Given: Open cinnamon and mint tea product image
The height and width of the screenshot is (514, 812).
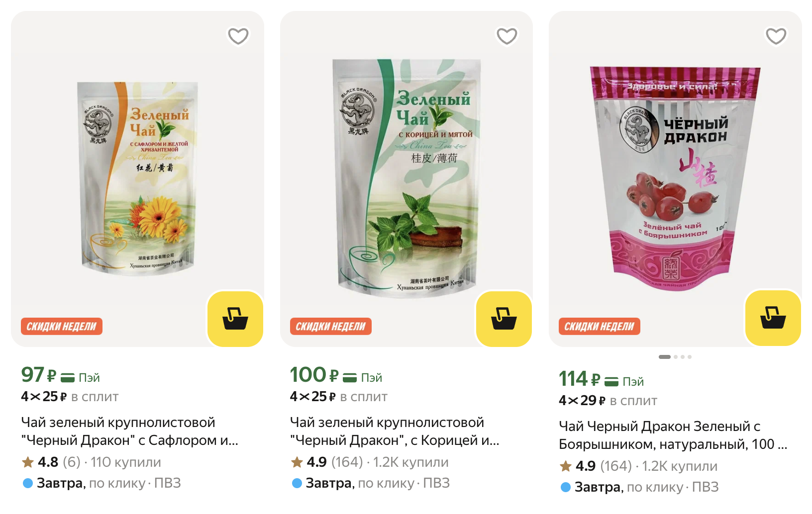Looking at the screenshot, I should point(406,178).
